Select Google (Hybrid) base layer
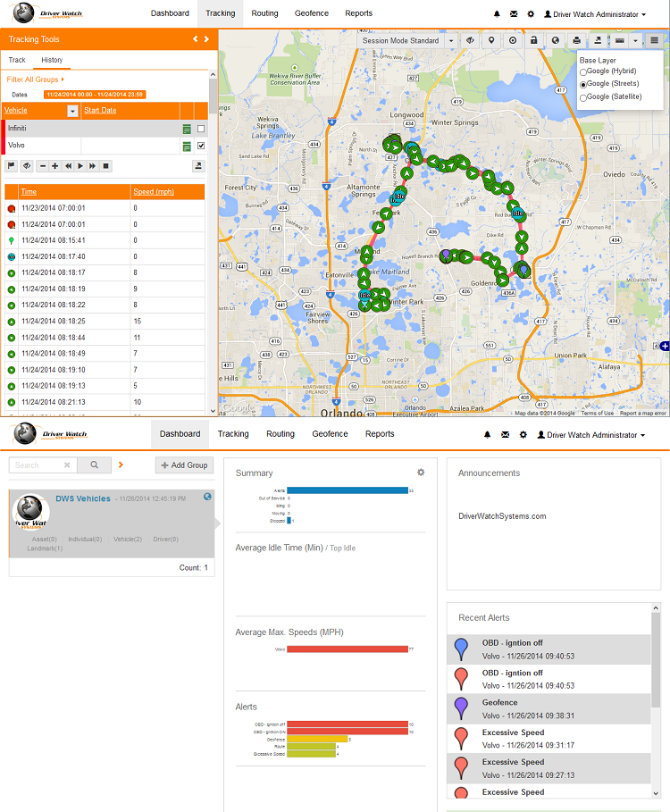Image resolution: width=670 pixels, height=812 pixels. 583,72
